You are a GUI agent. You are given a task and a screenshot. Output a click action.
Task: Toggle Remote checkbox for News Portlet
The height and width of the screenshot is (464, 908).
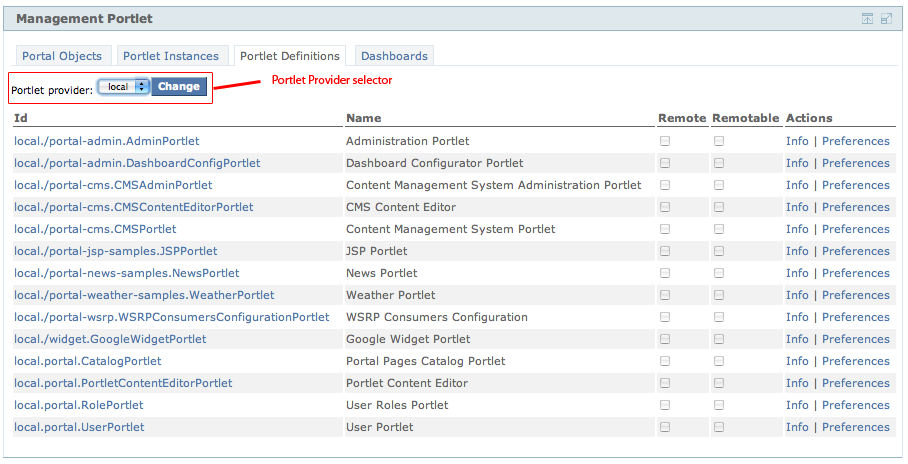[x=665, y=273]
